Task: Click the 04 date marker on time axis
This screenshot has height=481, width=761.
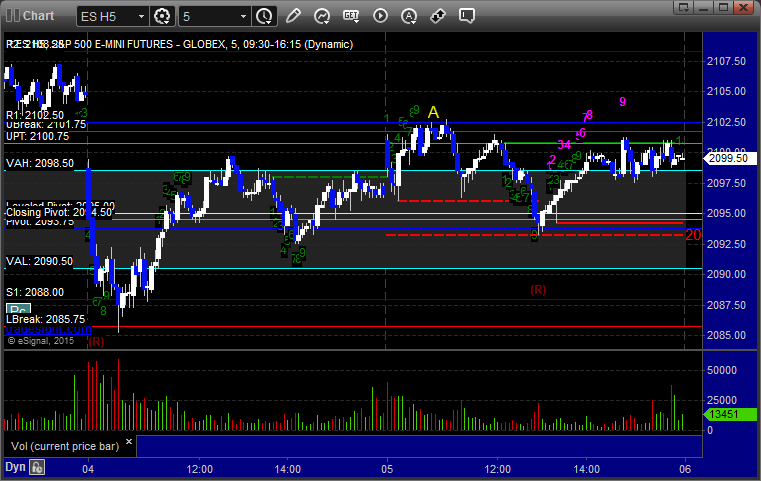Action: (x=88, y=469)
